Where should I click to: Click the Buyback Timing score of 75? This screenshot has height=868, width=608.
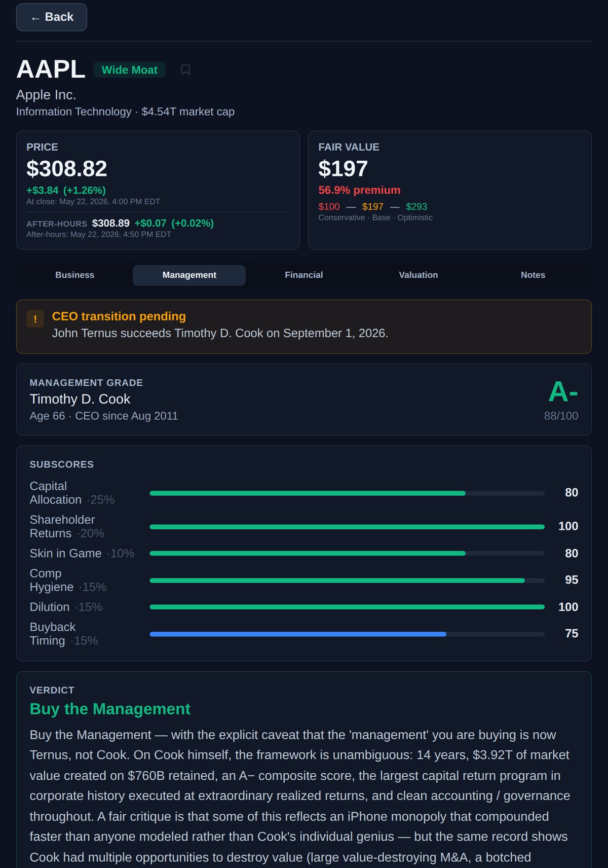pos(572,634)
